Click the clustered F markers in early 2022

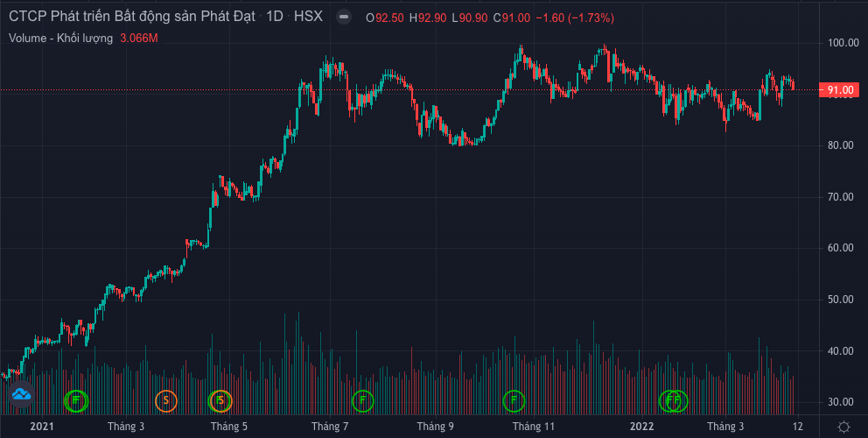coord(674,400)
